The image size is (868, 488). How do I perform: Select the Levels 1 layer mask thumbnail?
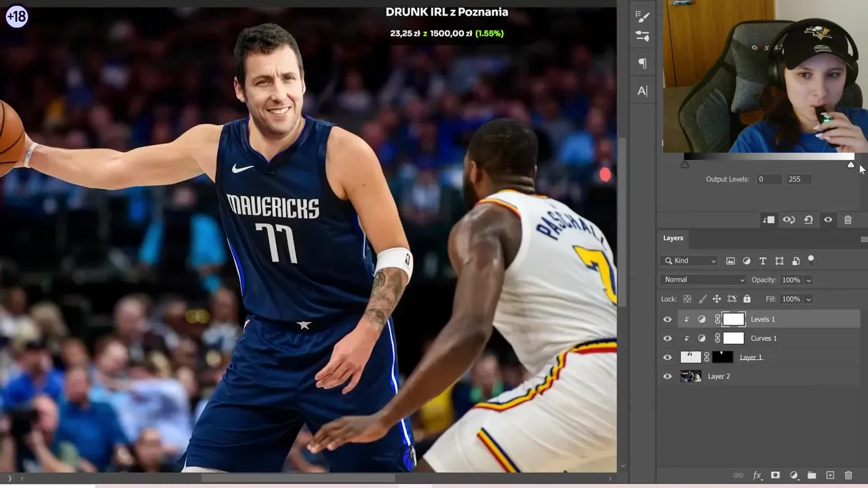pos(734,319)
